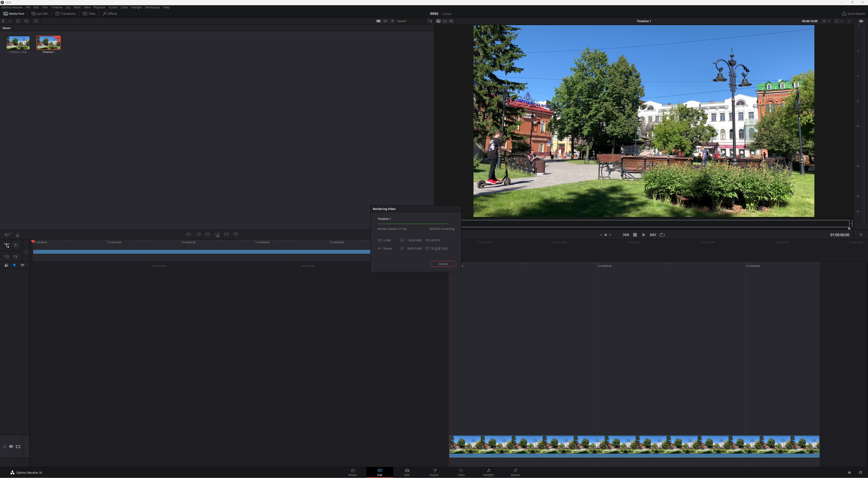
Task: Click the Import Media Folder icon
Action: tap(26, 21)
